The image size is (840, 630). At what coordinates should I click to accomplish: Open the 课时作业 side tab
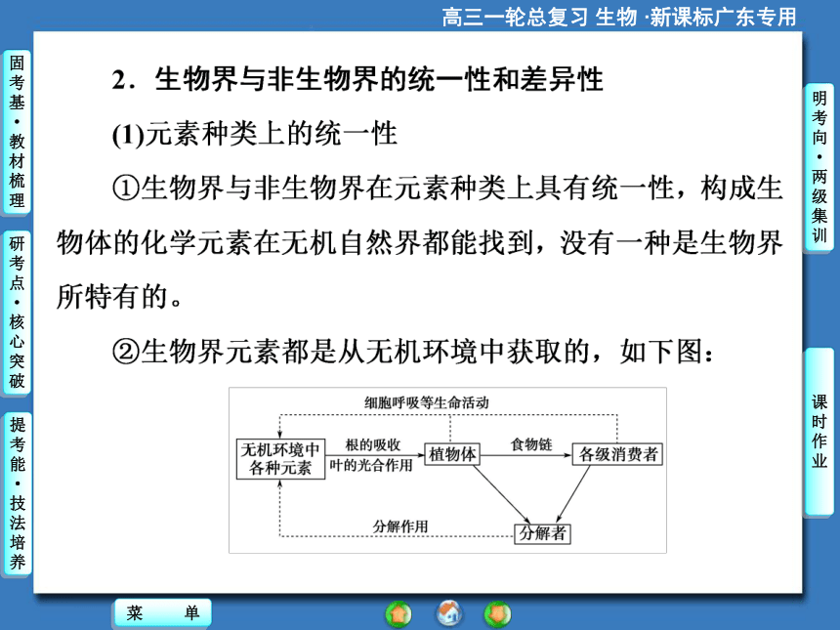pyautogui.click(x=819, y=432)
